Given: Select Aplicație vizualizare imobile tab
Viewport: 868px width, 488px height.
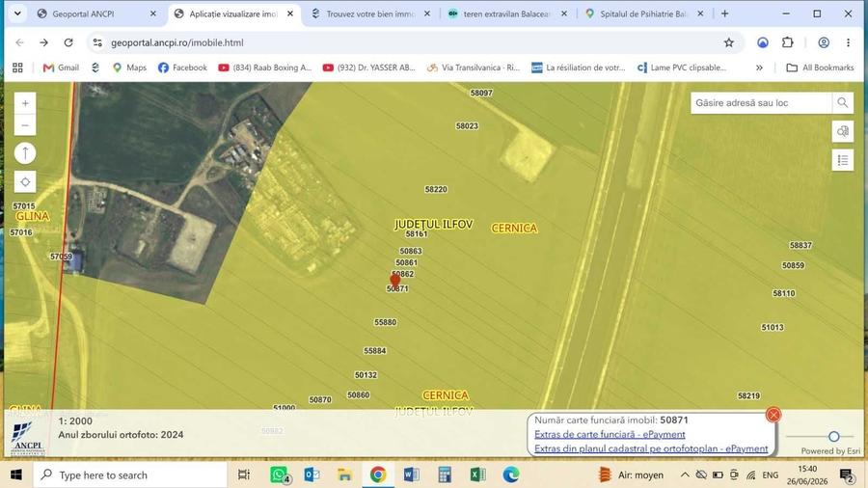Looking at the screenshot, I should pos(233,14).
